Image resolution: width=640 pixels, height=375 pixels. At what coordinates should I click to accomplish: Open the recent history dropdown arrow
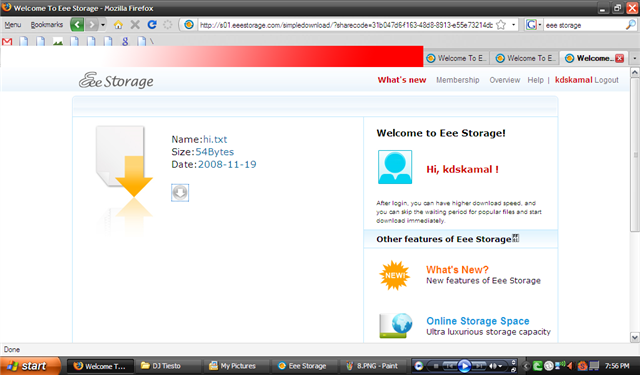coord(103,25)
